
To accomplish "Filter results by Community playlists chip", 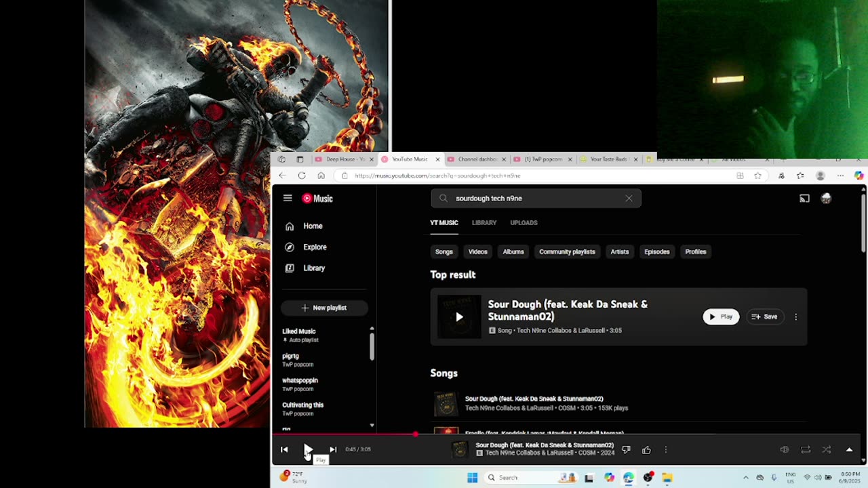I will [567, 252].
